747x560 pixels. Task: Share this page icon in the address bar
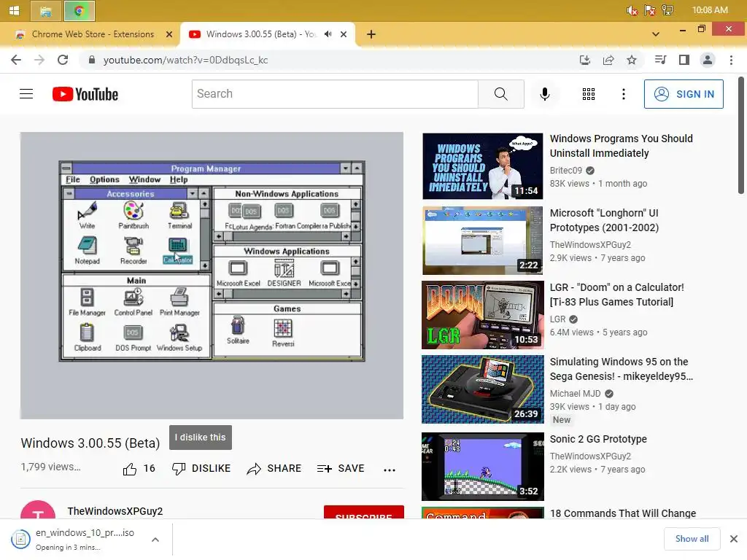pyautogui.click(x=608, y=60)
